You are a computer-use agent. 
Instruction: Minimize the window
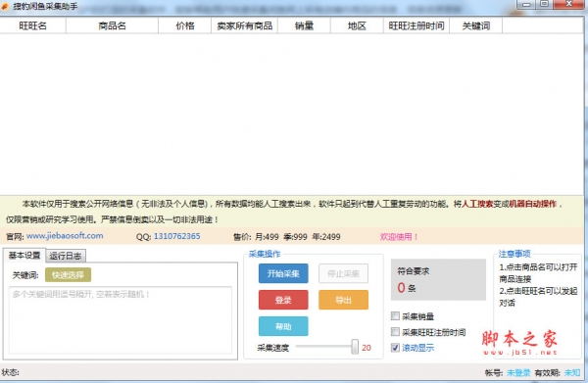[x=526, y=5]
